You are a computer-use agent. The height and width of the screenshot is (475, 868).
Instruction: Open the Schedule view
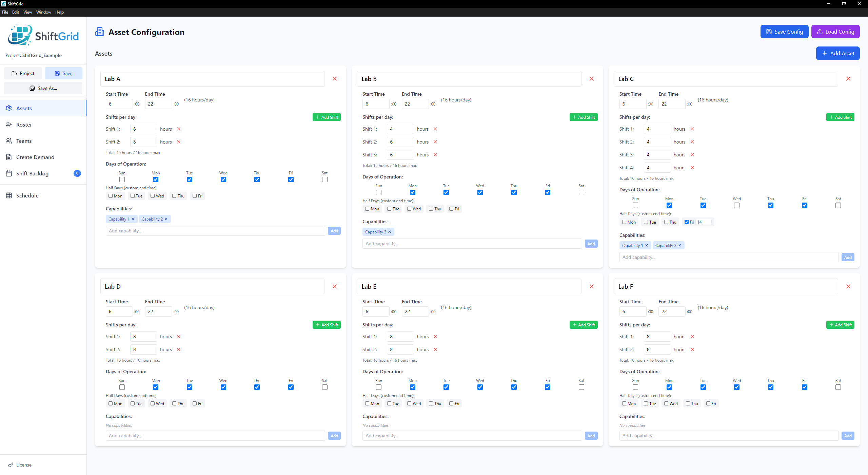pyautogui.click(x=27, y=195)
